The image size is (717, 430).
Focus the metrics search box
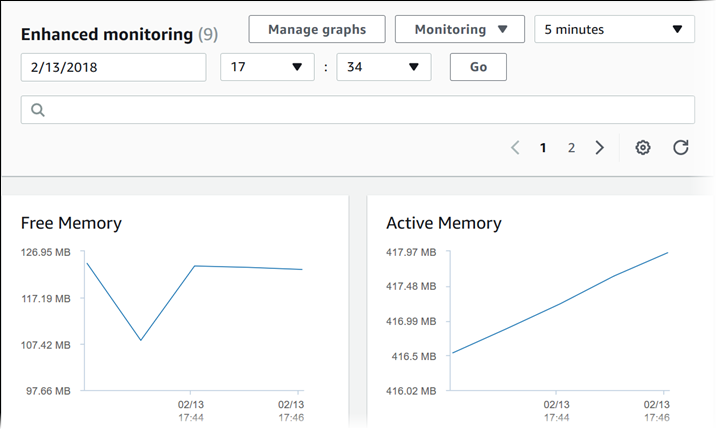tap(370, 110)
